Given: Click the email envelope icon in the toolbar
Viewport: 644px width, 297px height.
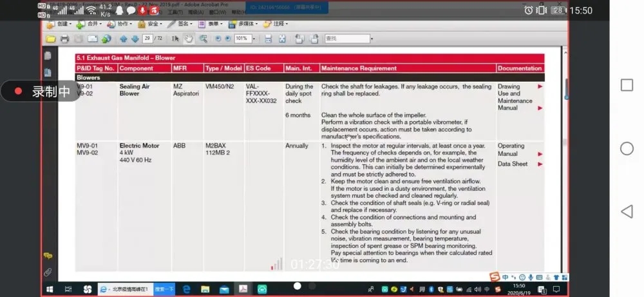Looking at the screenshot, I should [x=93, y=39].
